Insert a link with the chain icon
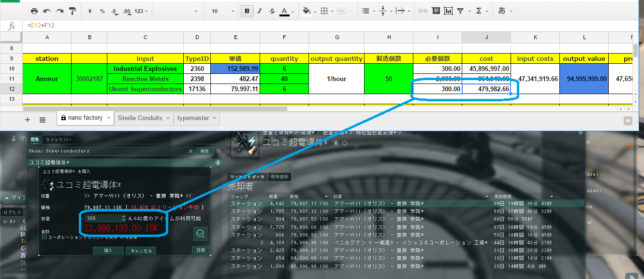The width and height of the screenshot is (644, 279). click(x=423, y=11)
